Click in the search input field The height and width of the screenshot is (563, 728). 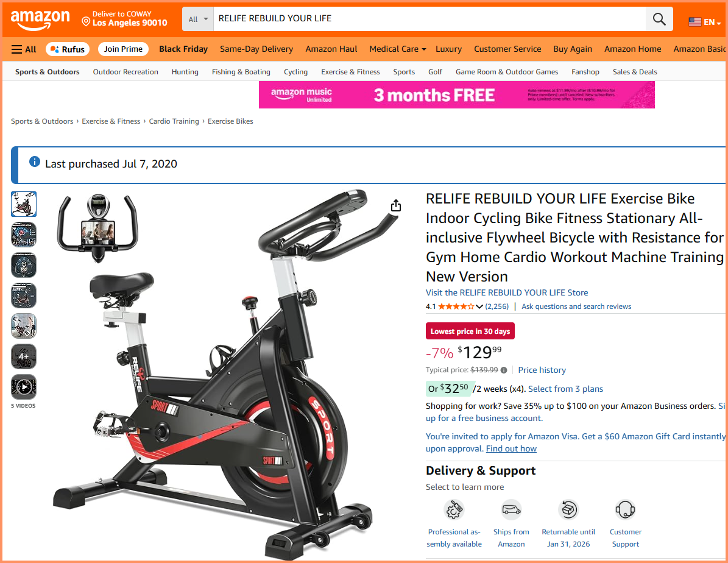429,19
